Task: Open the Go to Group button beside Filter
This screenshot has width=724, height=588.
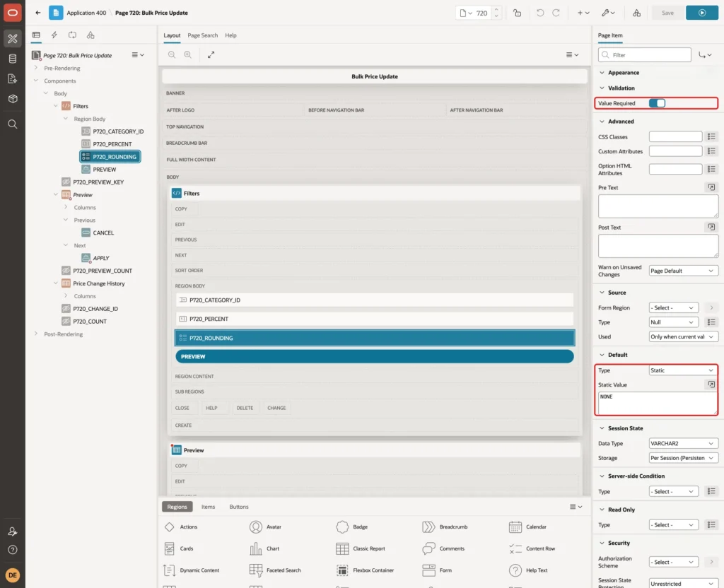Action: pyautogui.click(x=705, y=55)
